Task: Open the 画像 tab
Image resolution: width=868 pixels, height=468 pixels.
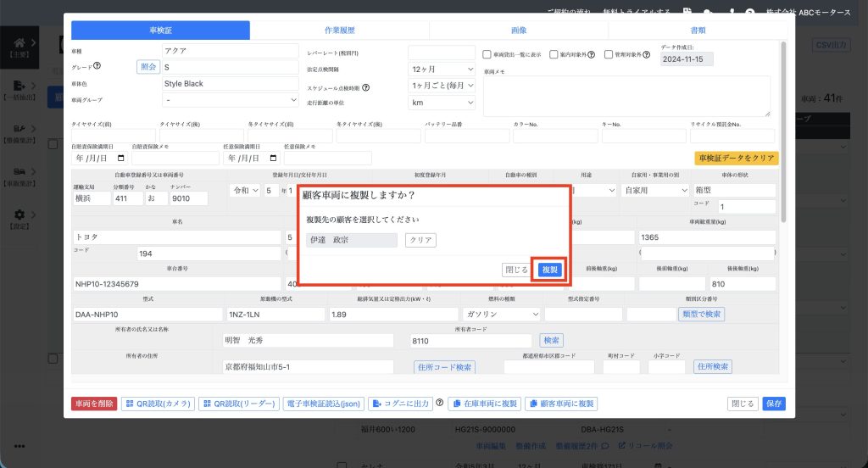Action: point(519,31)
